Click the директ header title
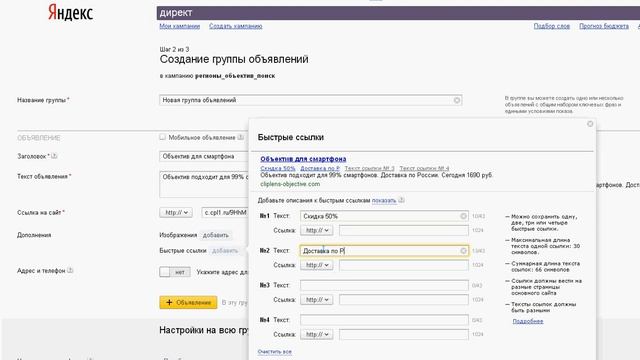The height and width of the screenshot is (360, 640). pos(176,13)
